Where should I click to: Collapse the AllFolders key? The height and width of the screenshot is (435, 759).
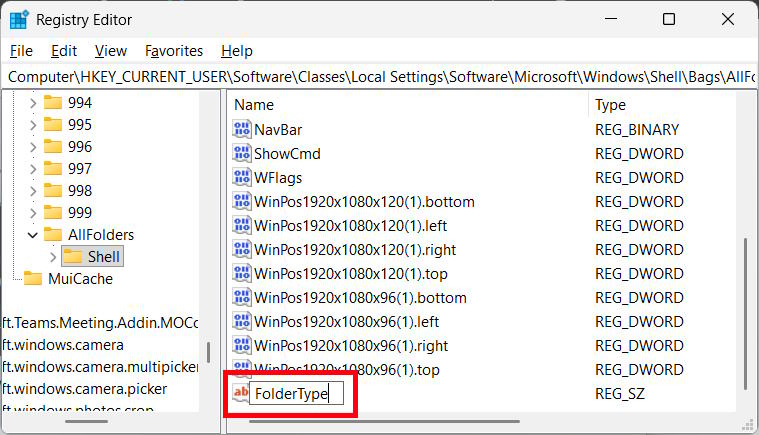click(32, 235)
